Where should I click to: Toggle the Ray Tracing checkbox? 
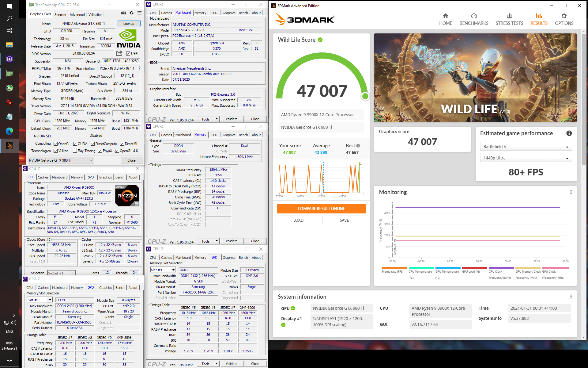pos(75,151)
